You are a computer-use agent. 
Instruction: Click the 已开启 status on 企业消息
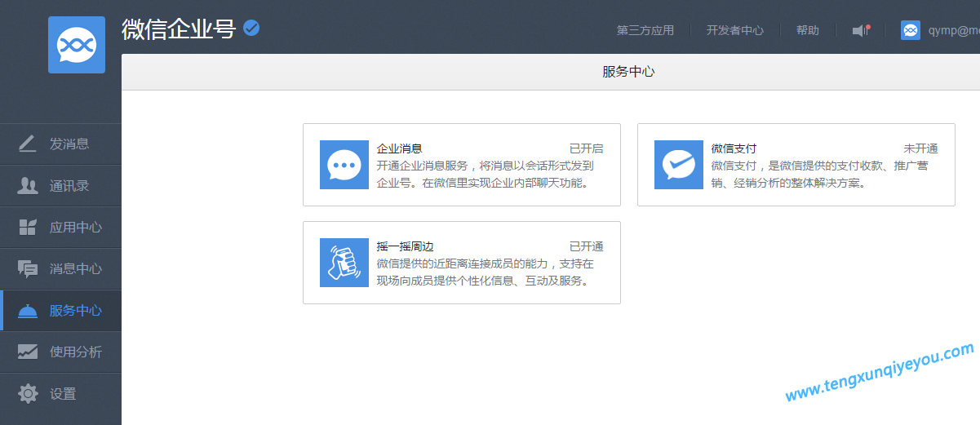(x=586, y=148)
